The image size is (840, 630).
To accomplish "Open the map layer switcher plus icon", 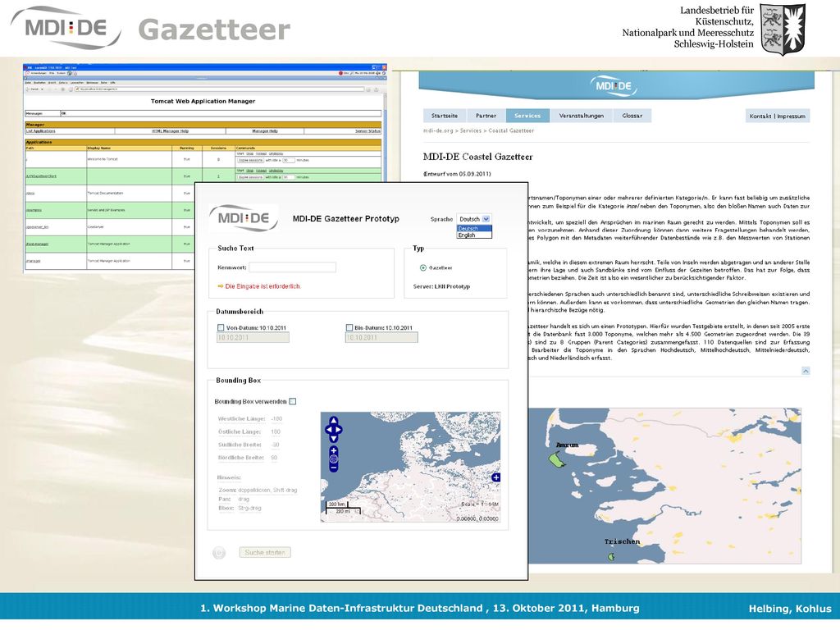I will [x=495, y=477].
